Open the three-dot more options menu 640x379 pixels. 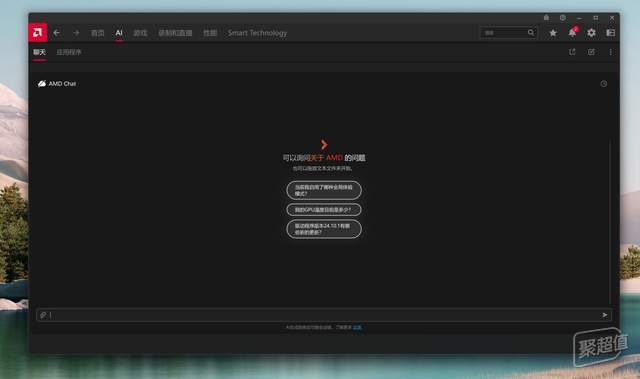(x=611, y=52)
